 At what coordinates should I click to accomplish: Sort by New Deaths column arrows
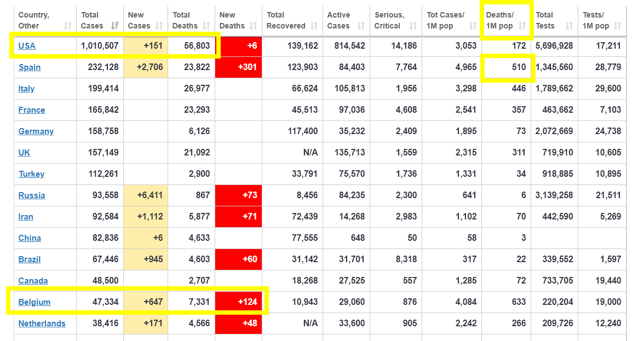(254, 26)
